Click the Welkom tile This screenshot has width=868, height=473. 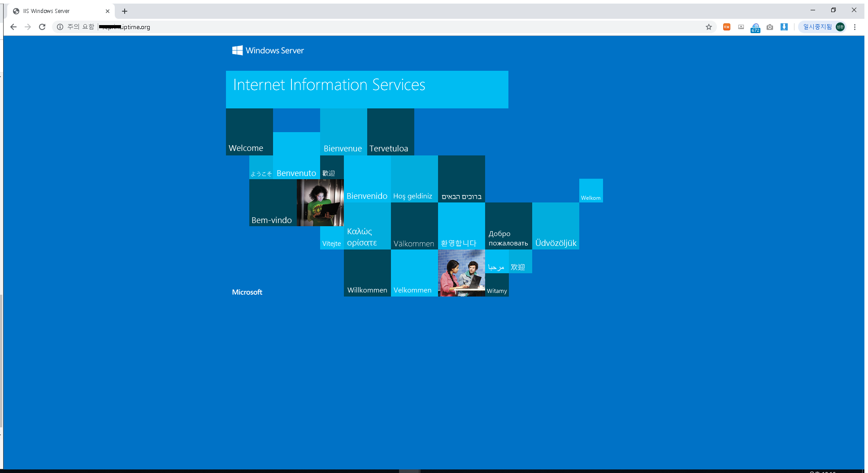click(591, 190)
